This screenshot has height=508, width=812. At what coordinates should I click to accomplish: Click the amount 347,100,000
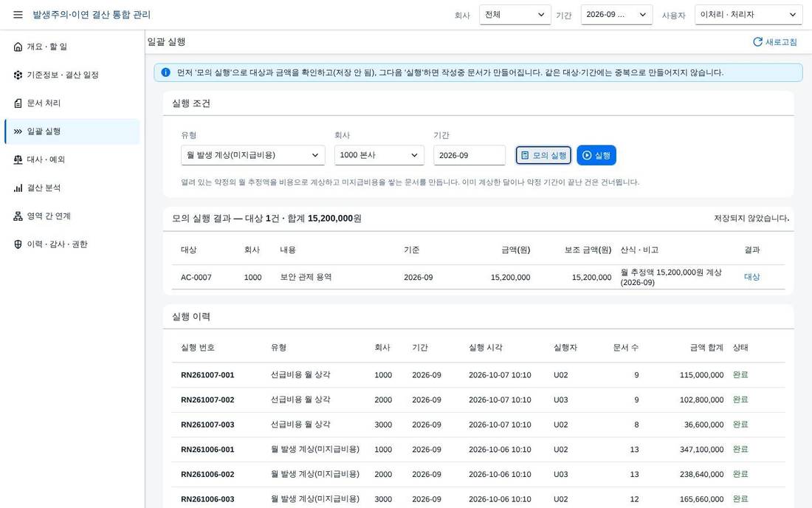pyautogui.click(x=702, y=450)
